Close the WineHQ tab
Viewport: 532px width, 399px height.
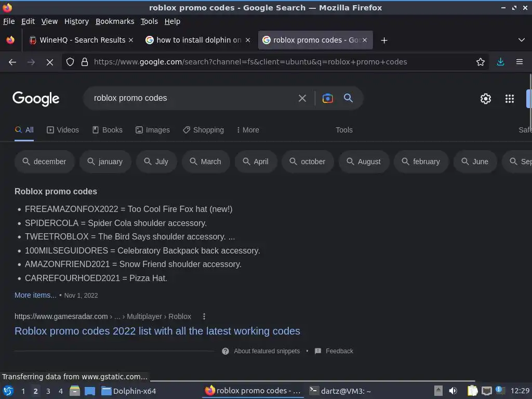131,40
